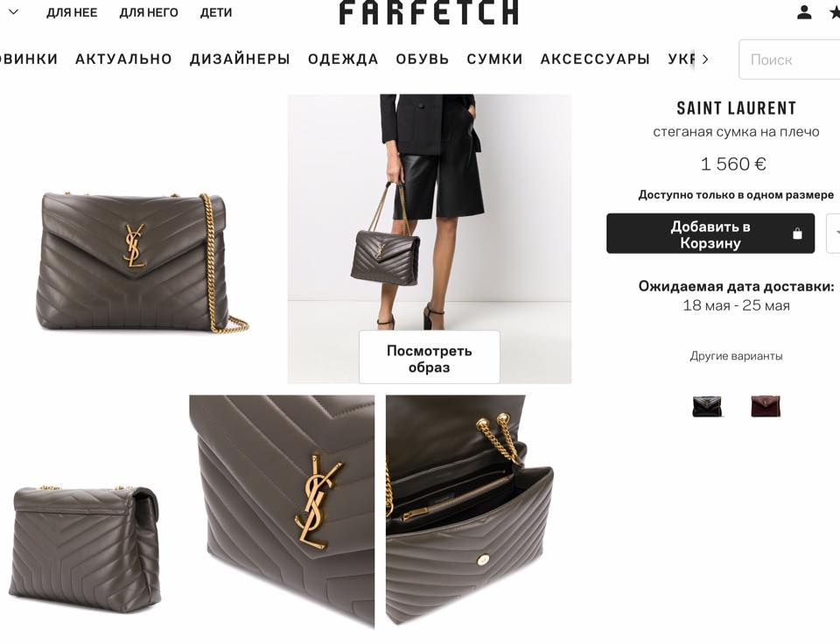Click the shopping bag icon on the cart button
Screen dimensions: 840x644
[797, 234]
